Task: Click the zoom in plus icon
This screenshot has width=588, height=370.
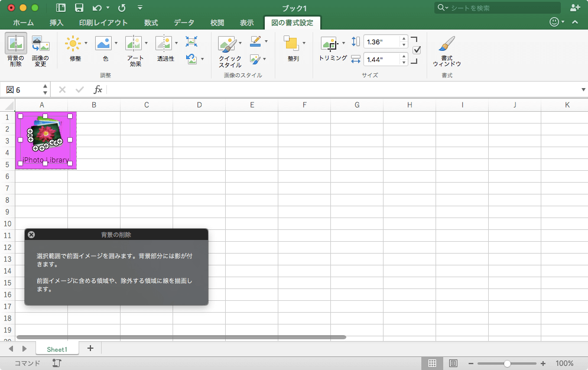Action: tap(543, 363)
